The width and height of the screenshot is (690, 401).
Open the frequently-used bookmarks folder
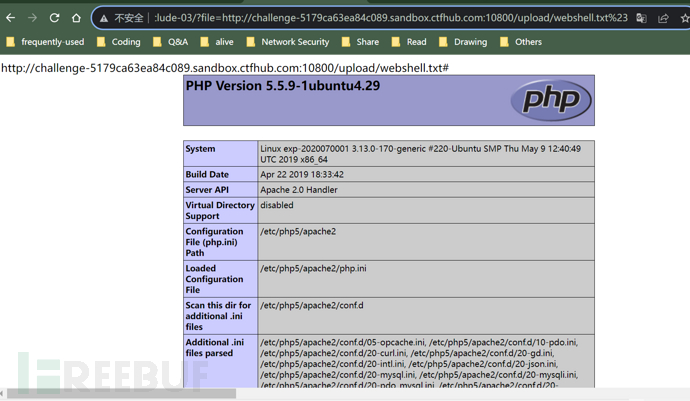(45, 42)
